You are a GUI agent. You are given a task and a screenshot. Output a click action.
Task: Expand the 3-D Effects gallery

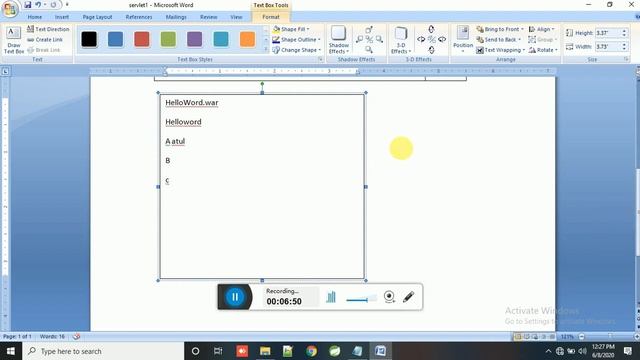click(401, 40)
